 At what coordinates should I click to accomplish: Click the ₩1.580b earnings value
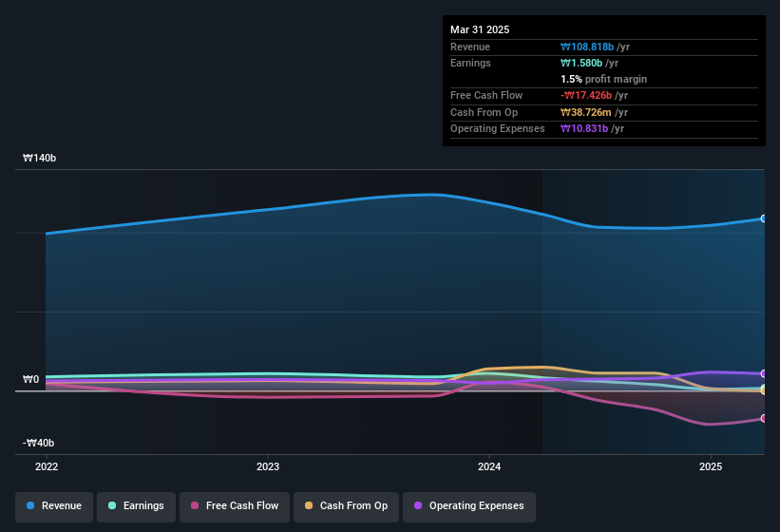pyautogui.click(x=581, y=63)
